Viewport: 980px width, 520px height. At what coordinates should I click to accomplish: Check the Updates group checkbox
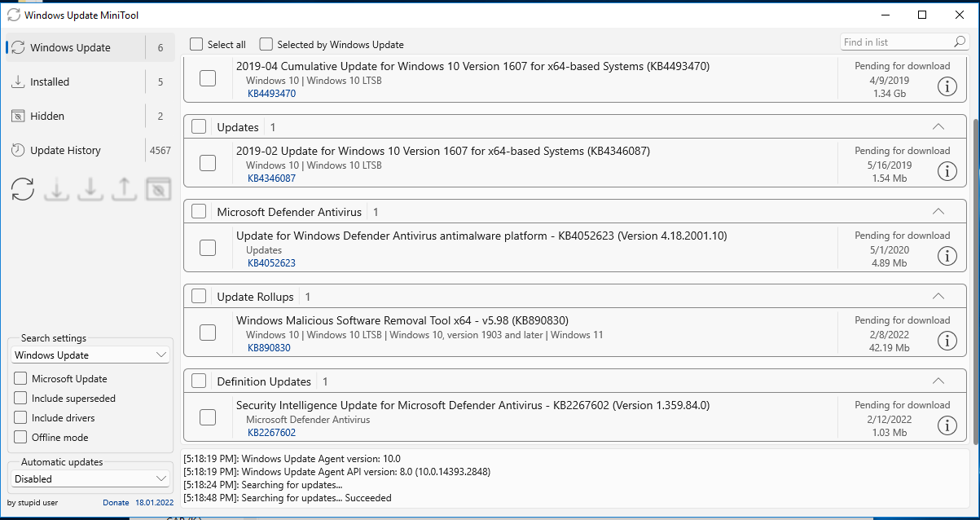199,126
